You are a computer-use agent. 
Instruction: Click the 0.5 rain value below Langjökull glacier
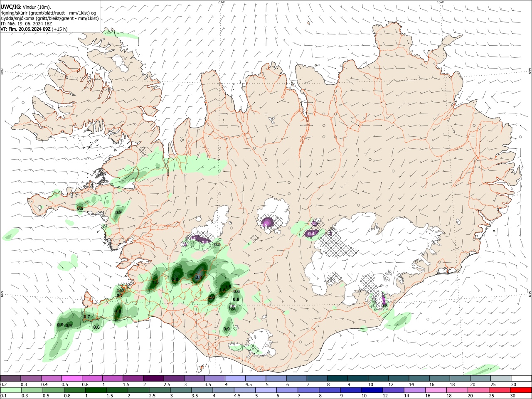pos(217,245)
